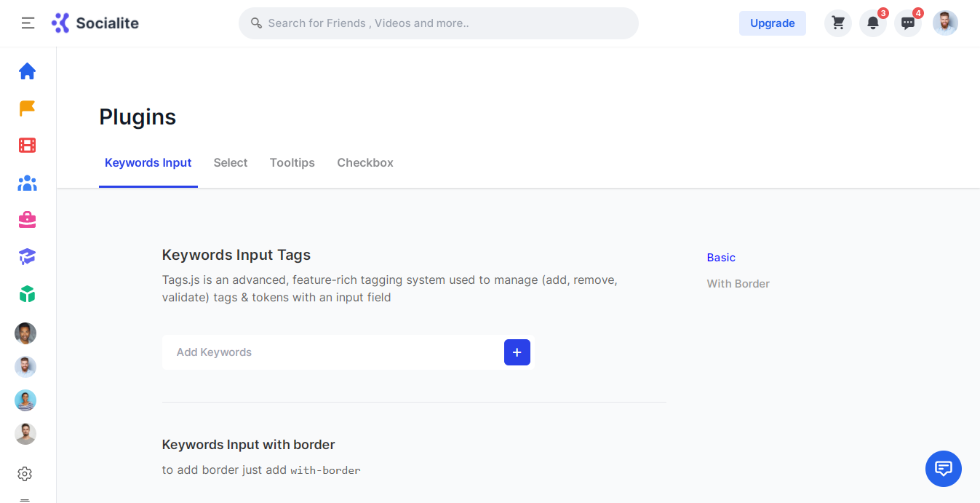Open the settings gear in sidebar
The image size is (980, 503).
tap(25, 474)
